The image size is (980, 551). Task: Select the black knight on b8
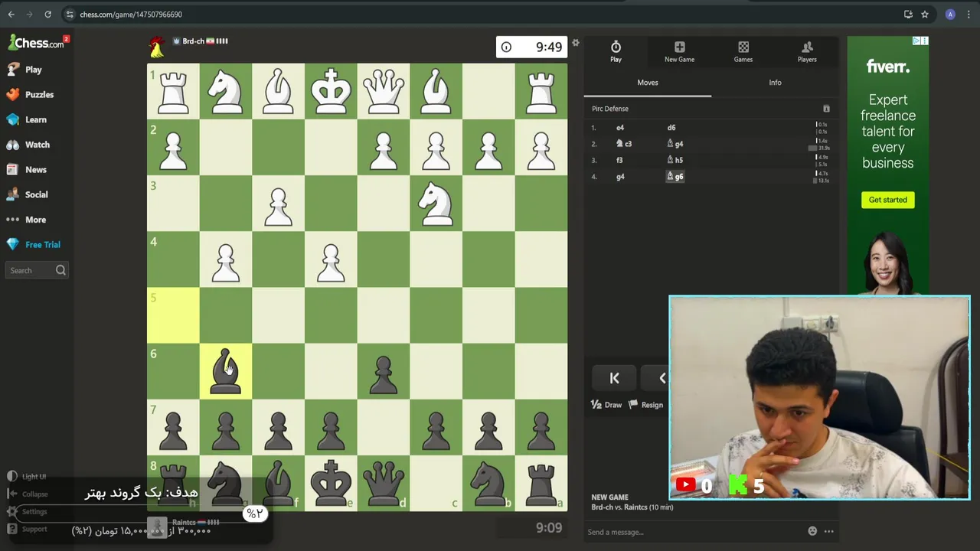(x=488, y=483)
